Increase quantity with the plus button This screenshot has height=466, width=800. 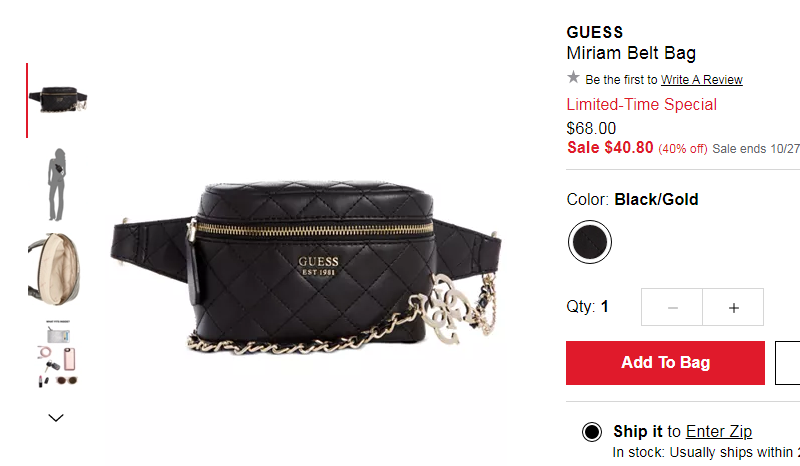pyautogui.click(x=733, y=307)
